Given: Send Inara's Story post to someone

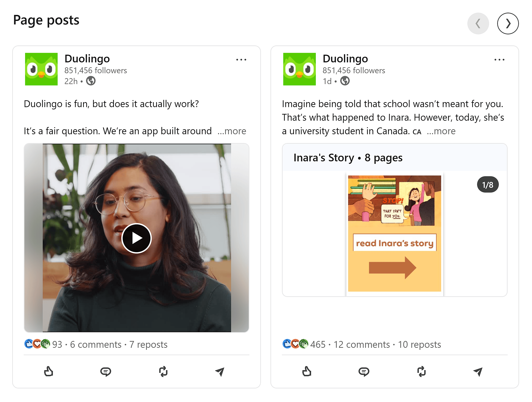Looking at the screenshot, I should [478, 372].
